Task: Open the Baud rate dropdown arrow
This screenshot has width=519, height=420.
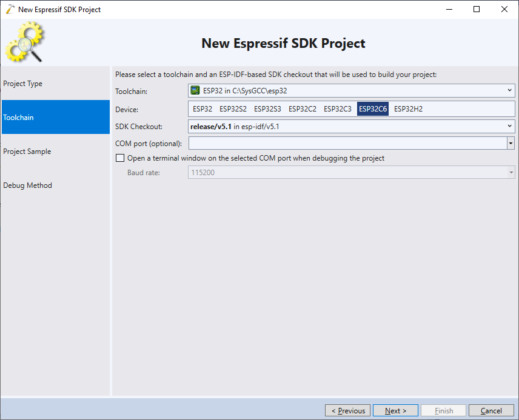Action: click(511, 173)
